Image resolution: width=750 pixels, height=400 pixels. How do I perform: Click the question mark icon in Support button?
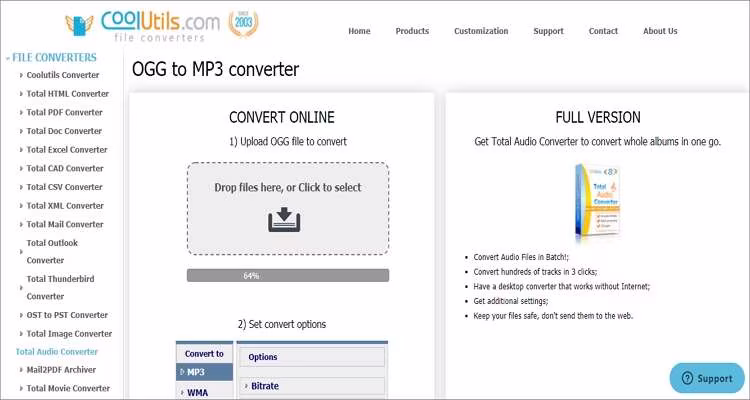click(x=687, y=378)
